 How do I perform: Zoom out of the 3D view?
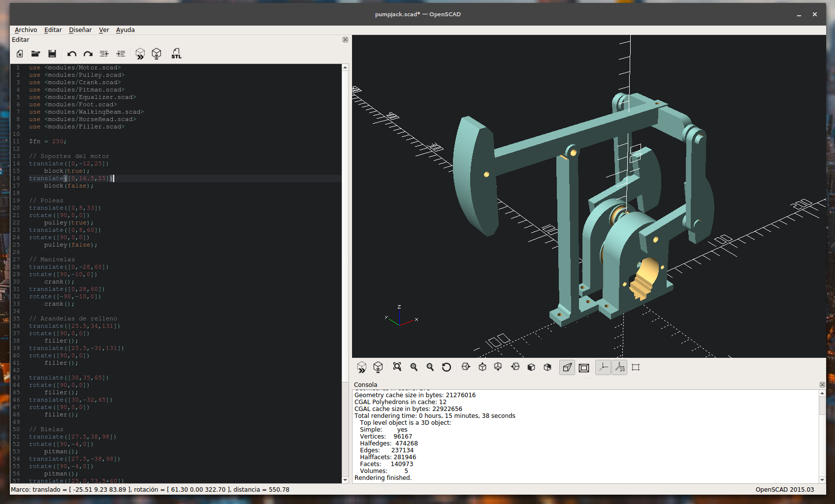coord(430,367)
